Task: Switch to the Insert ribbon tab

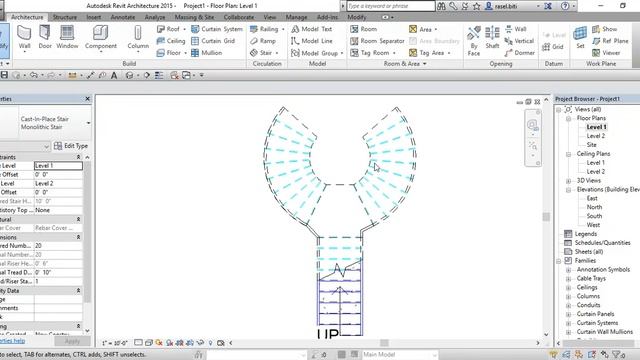Action: 93,17
